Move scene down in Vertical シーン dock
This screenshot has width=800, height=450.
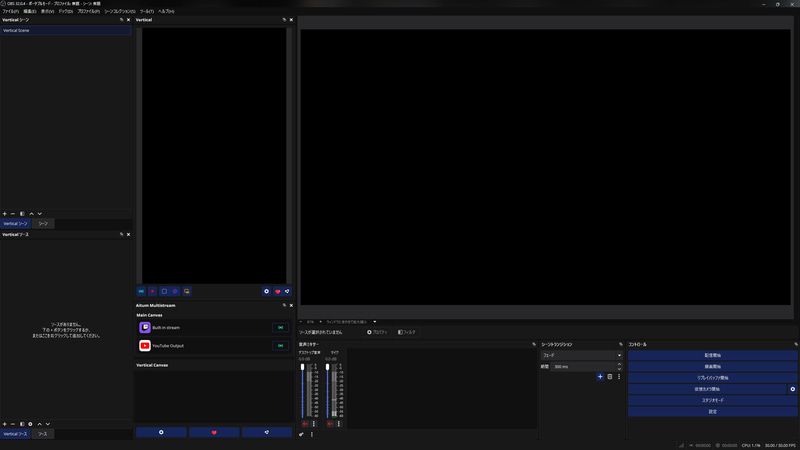(40, 214)
